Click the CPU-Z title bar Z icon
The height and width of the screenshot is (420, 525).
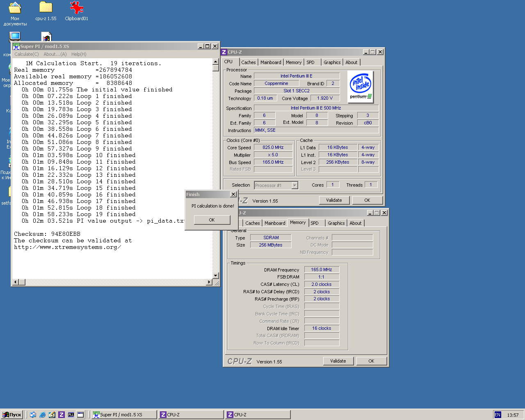pos(224,52)
